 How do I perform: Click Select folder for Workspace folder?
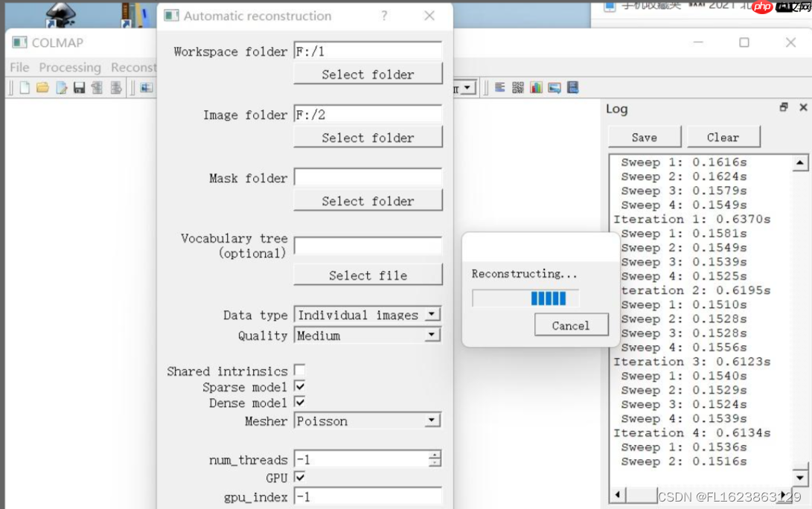(x=368, y=74)
